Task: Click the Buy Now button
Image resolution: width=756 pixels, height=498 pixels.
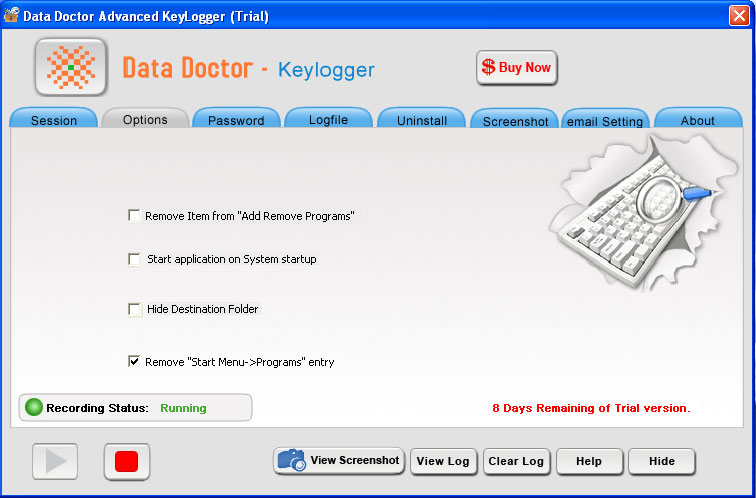Action: click(517, 67)
